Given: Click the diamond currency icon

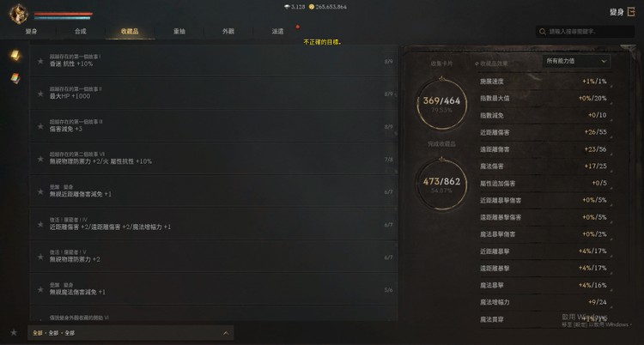Looking at the screenshot, I should (x=287, y=7).
